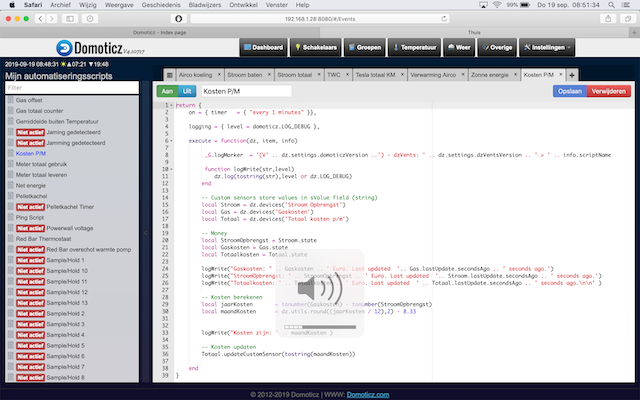Switch to the Tesla totaal KM tab
Image resolution: width=640 pixels, height=400 pixels.
pos(377,75)
